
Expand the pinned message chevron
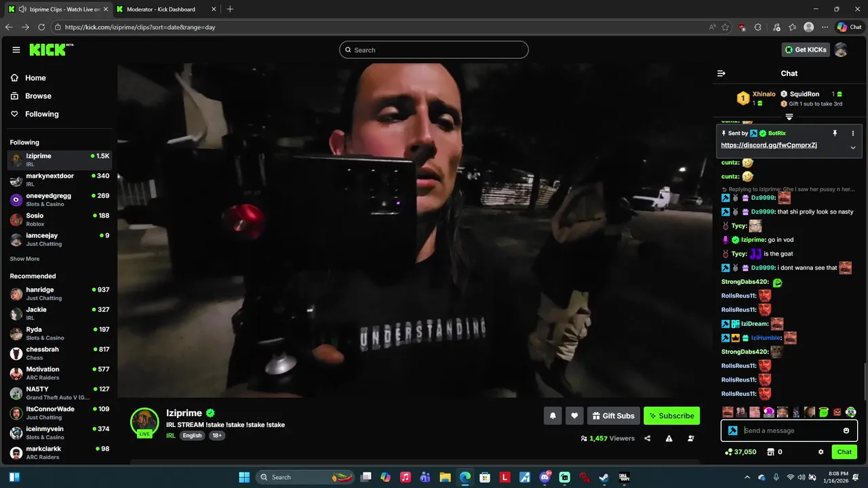click(853, 147)
